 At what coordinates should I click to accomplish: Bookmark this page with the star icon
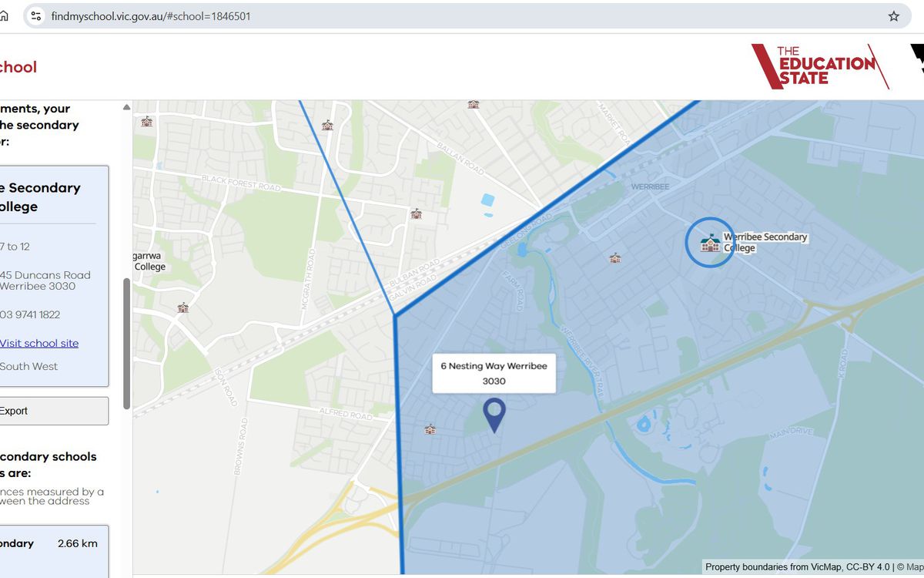(894, 16)
